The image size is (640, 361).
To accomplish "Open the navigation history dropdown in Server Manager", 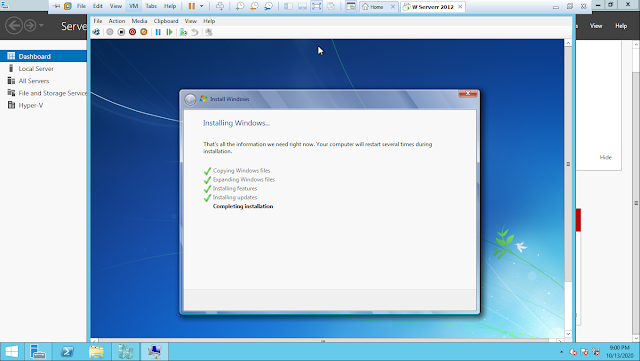I will click(41, 26).
